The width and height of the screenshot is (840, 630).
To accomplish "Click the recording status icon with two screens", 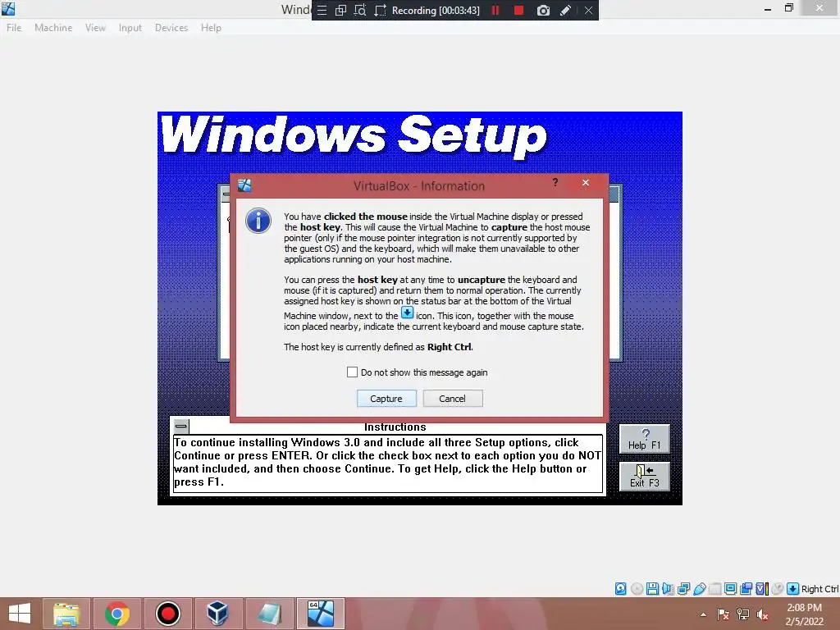I will (746, 589).
